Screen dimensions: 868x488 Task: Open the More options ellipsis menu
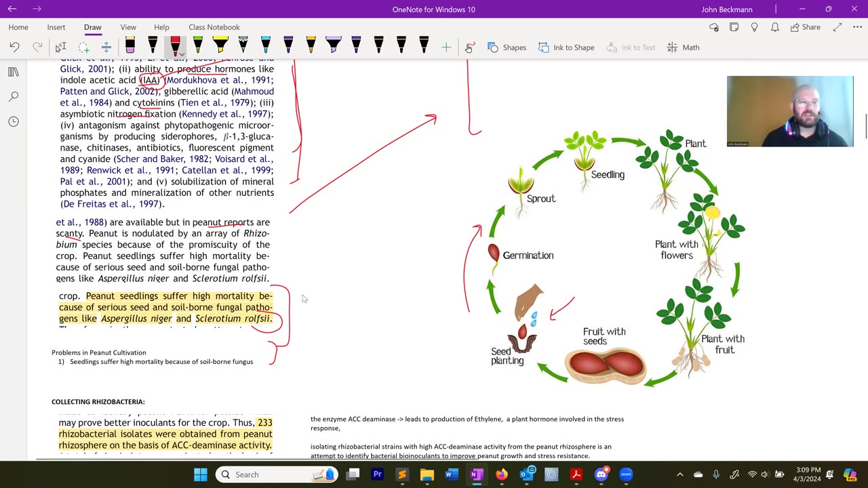click(856, 27)
